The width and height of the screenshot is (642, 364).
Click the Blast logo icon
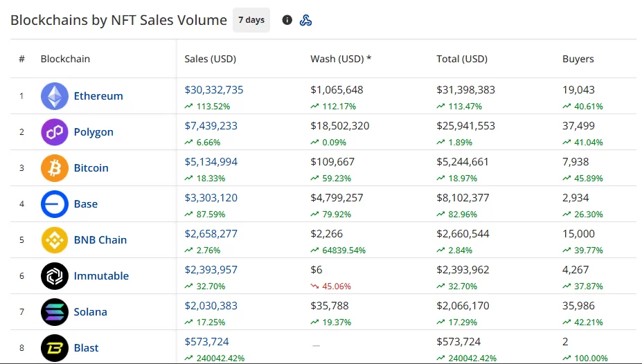tap(55, 348)
